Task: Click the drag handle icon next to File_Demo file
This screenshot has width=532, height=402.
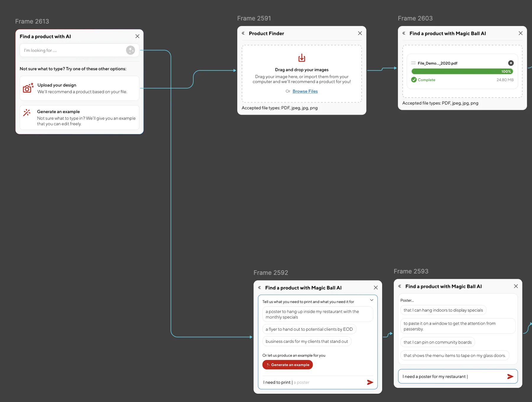Action: click(x=413, y=63)
